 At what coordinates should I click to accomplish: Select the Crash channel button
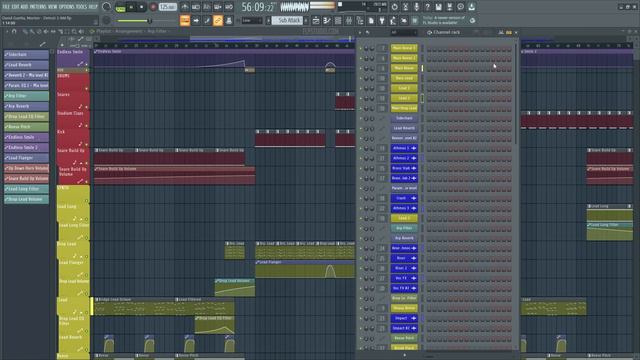(x=404, y=198)
